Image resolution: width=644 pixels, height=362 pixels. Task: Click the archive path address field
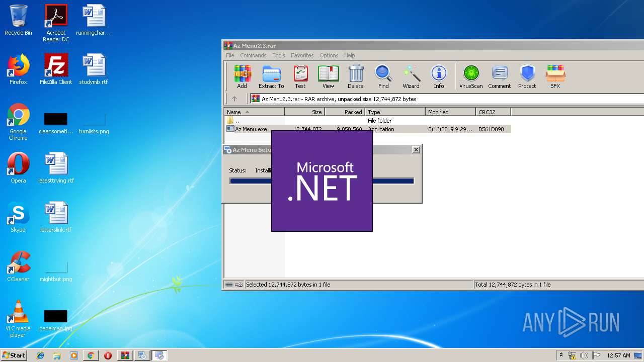[447, 99]
